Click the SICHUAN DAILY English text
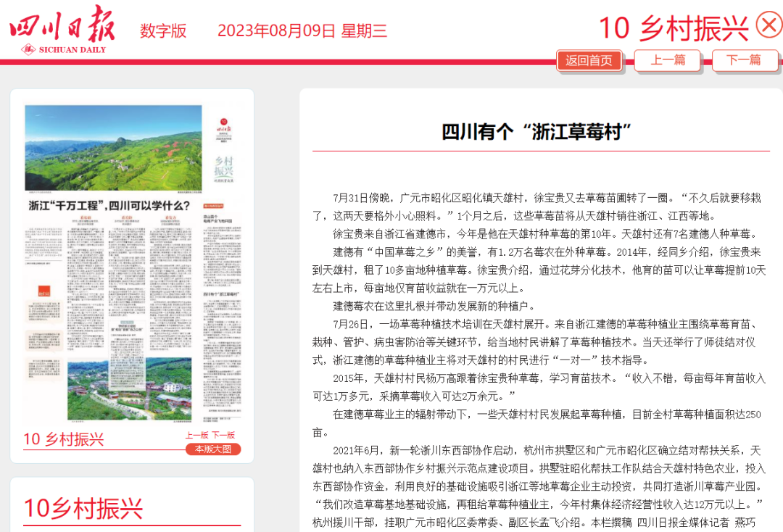This screenshot has height=532, width=783. pos(72,50)
